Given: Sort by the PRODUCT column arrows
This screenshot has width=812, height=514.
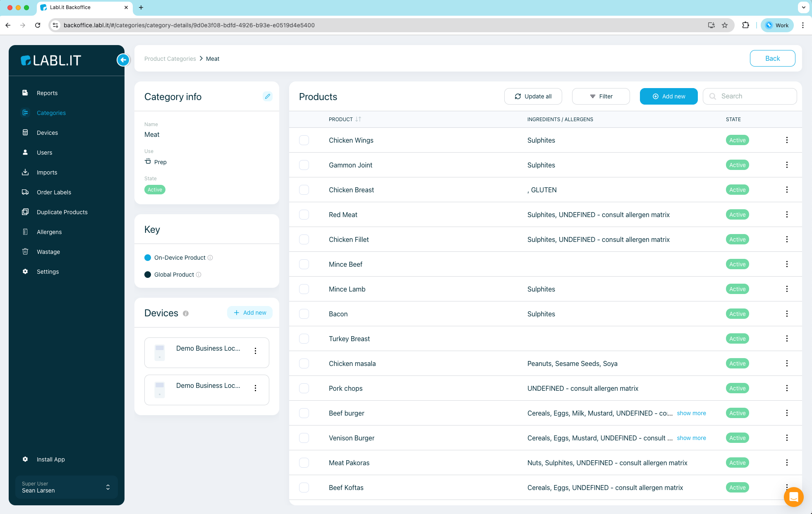Looking at the screenshot, I should coord(358,119).
